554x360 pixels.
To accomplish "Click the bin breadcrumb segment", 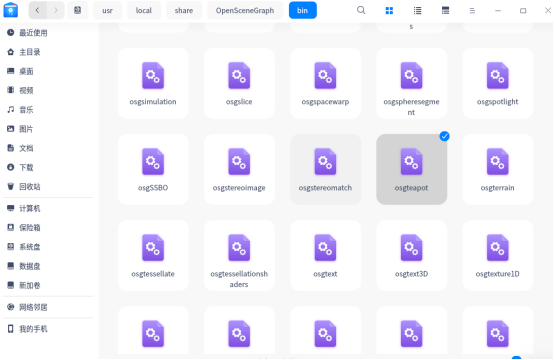I will tap(302, 10).
